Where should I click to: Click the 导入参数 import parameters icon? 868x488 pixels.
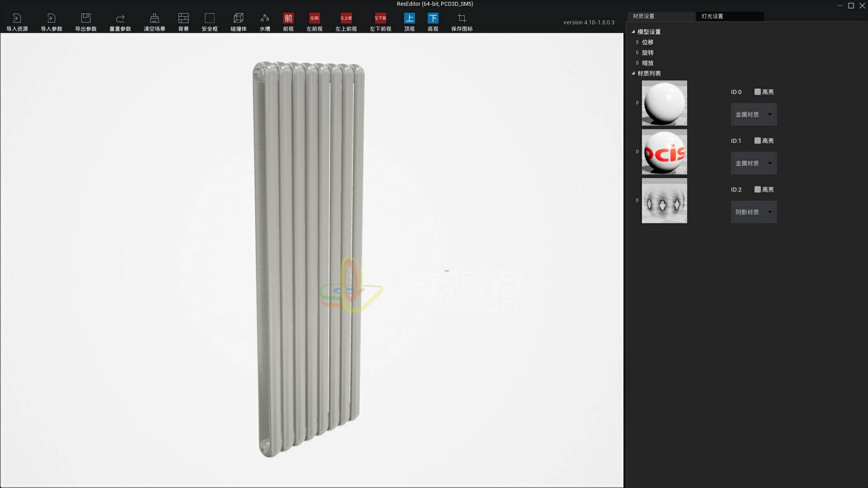(51, 22)
